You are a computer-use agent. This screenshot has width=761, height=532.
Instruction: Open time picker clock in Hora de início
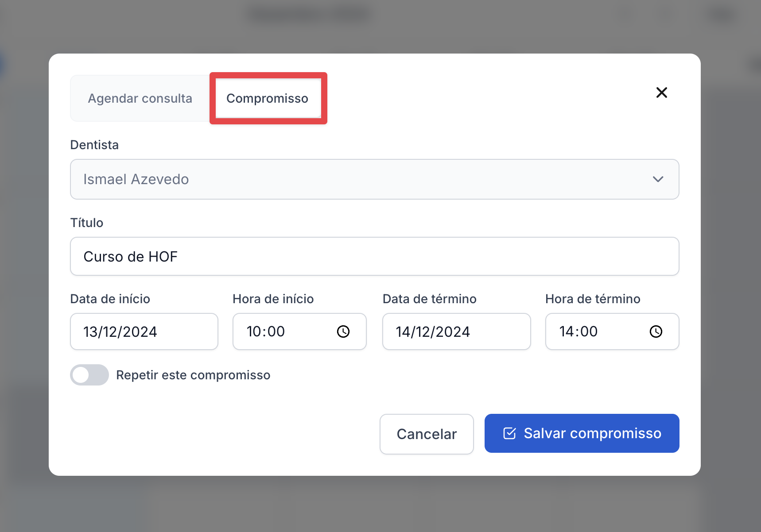[x=343, y=332]
